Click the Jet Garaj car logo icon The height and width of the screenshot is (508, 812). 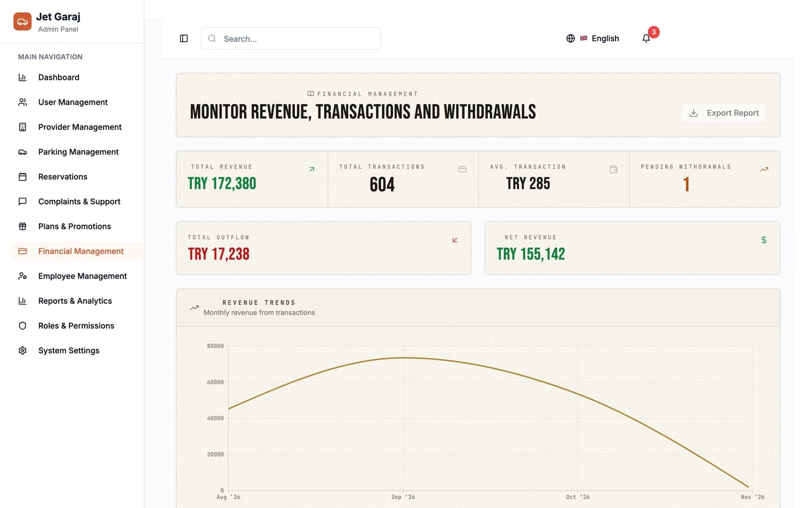[22, 22]
